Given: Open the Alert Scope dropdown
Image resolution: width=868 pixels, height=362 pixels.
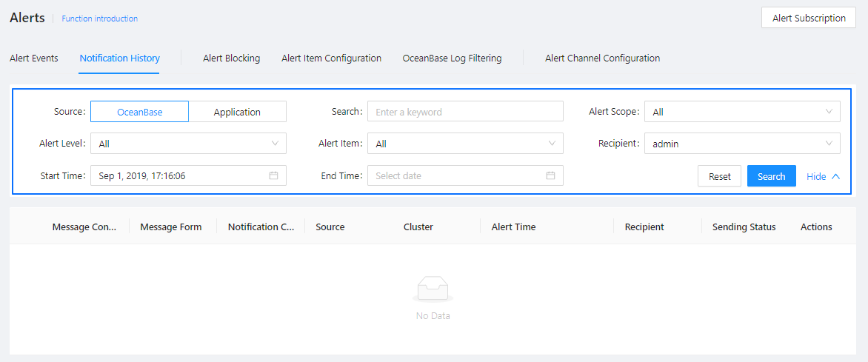Looking at the screenshot, I should point(742,112).
